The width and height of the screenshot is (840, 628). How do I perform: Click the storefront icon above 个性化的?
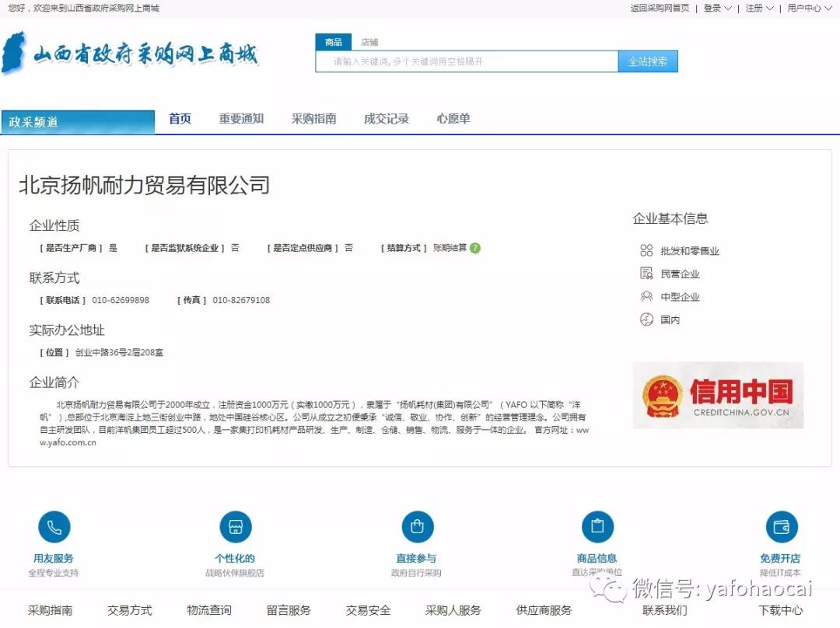coord(236,527)
